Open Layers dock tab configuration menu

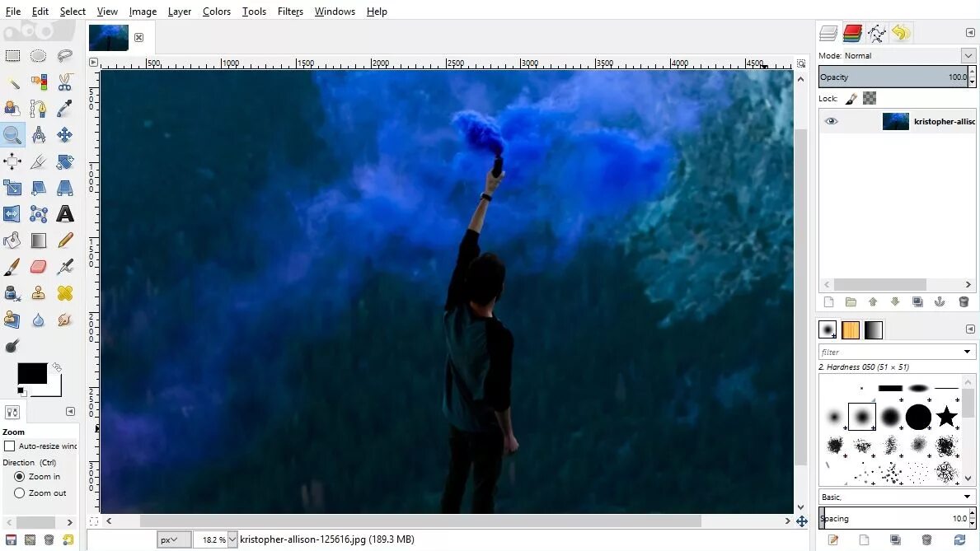[x=970, y=32]
